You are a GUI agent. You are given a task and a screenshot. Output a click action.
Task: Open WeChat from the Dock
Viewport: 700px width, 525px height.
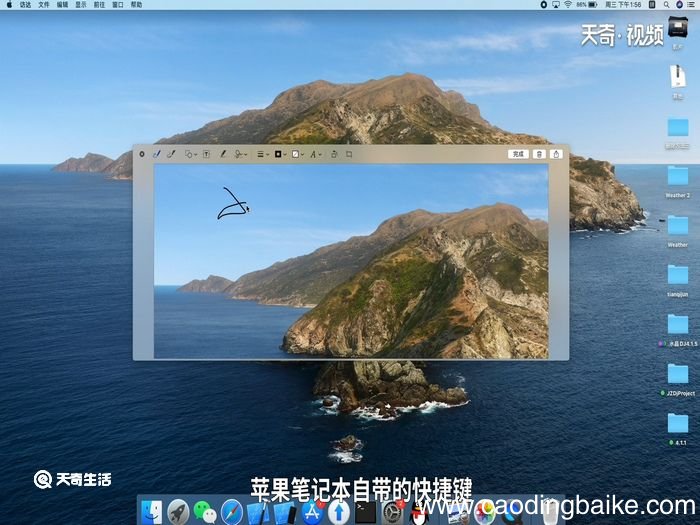pos(205,512)
